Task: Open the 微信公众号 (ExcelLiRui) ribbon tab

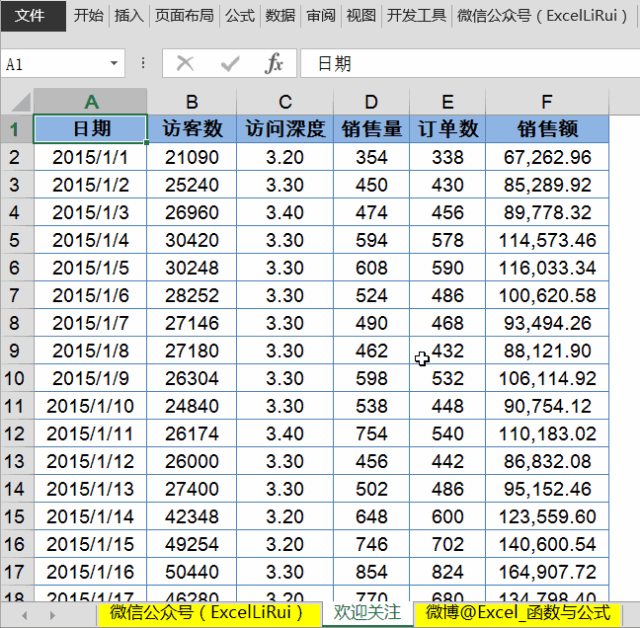Action: pyautogui.click(x=542, y=16)
